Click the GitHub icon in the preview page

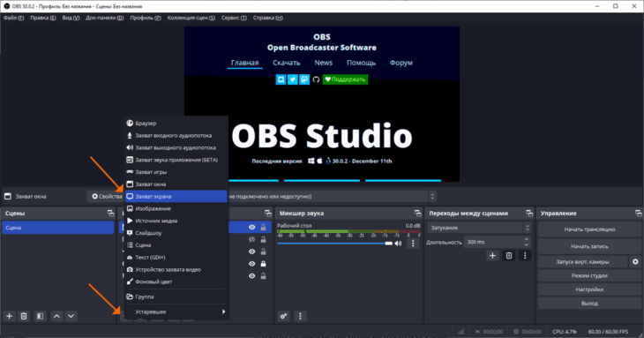click(316, 79)
